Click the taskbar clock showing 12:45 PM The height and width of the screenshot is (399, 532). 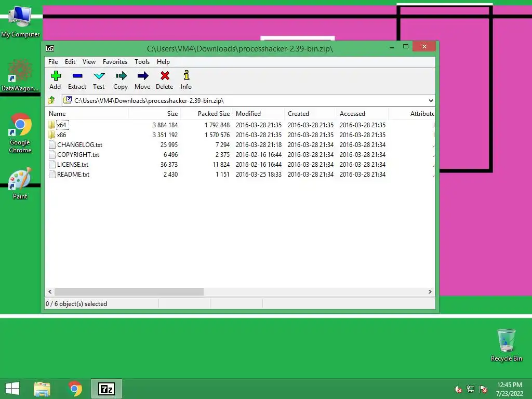(509, 385)
